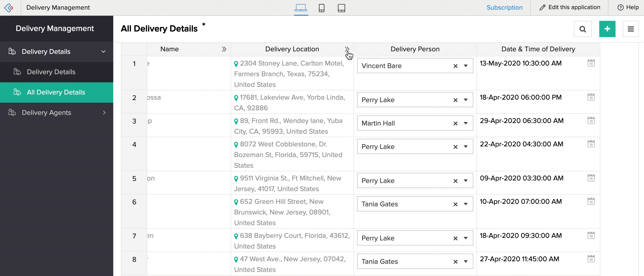This screenshot has height=276, width=644.
Task: Clear Tania Gates selection in row 6
Action: pyautogui.click(x=455, y=204)
